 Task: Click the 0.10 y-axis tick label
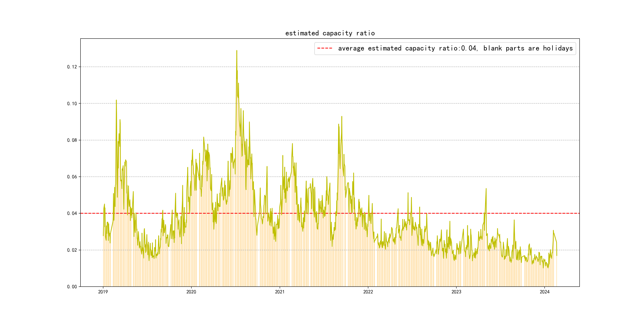click(72, 104)
